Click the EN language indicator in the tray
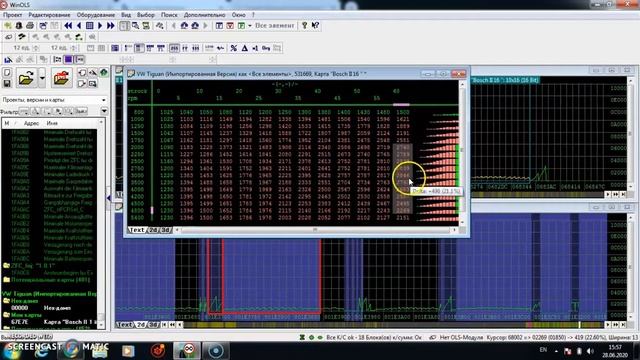Screen dimensions: 640x360 543,350
